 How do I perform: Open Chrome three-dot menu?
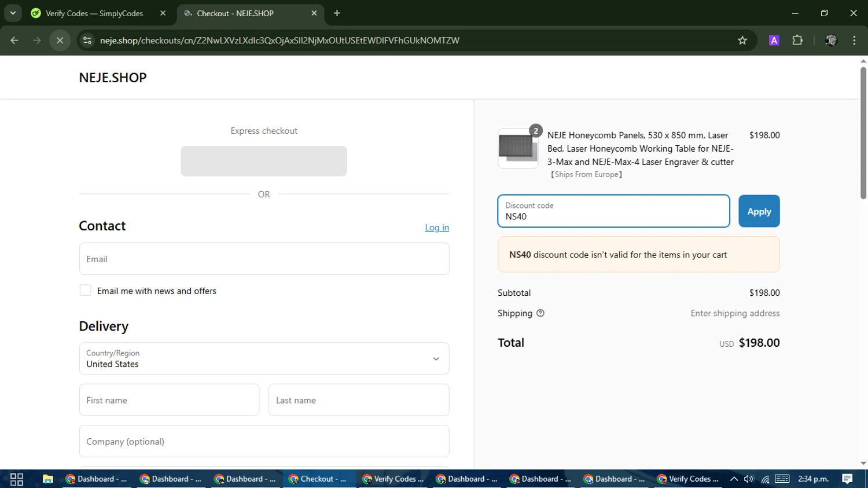854,41
